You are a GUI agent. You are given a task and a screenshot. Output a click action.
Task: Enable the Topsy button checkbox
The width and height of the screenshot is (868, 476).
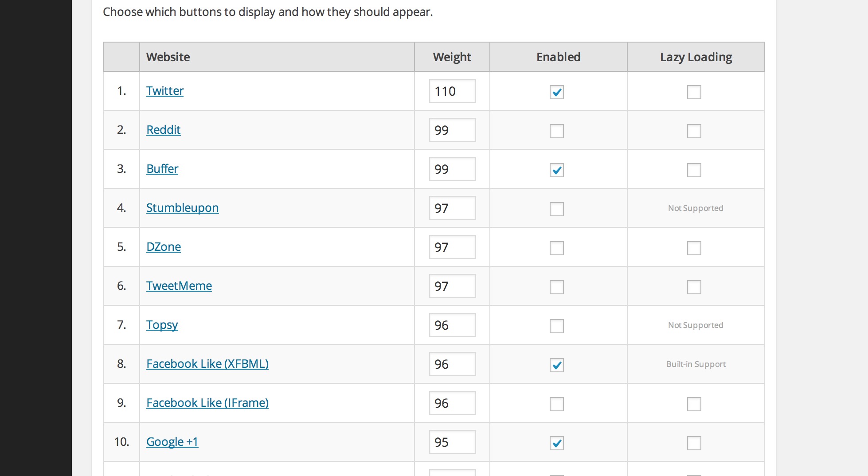(556, 326)
